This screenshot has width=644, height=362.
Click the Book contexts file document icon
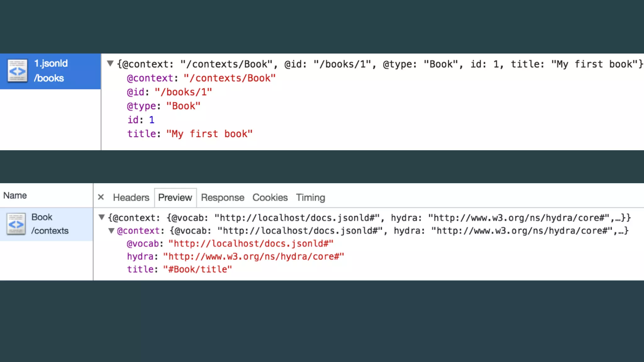16,224
